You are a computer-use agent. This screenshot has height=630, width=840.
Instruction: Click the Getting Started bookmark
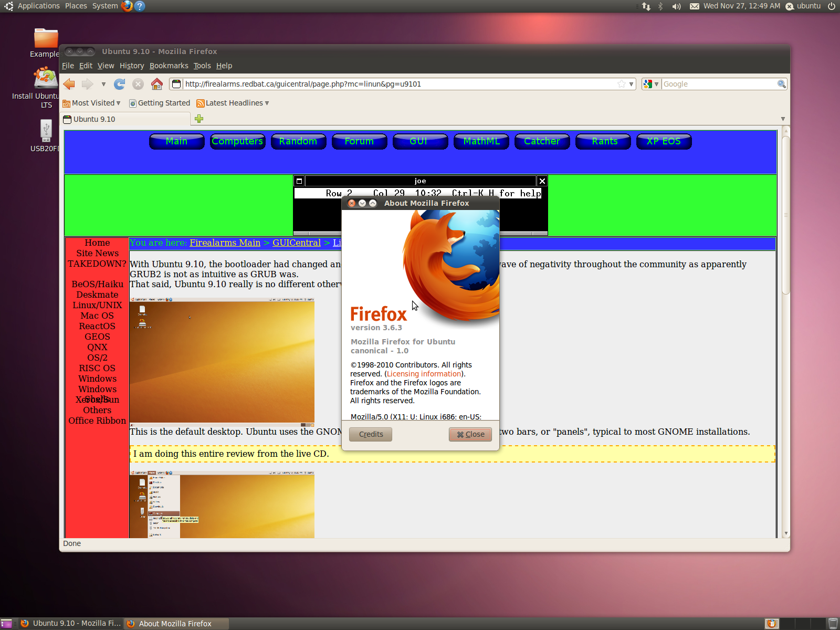[160, 103]
